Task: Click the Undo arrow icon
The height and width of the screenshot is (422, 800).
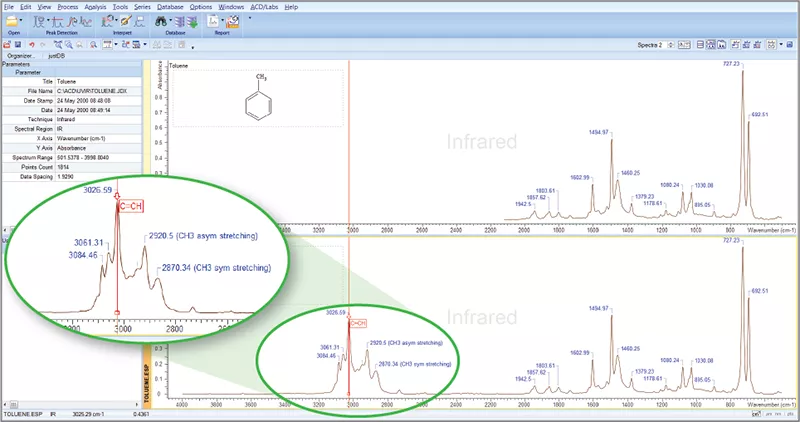Action: coord(32,45)
